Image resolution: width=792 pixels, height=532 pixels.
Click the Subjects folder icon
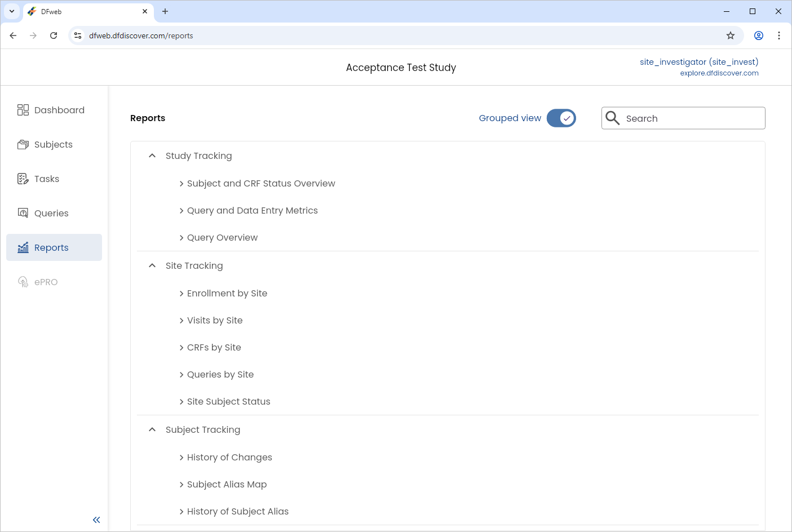point(23,144)
